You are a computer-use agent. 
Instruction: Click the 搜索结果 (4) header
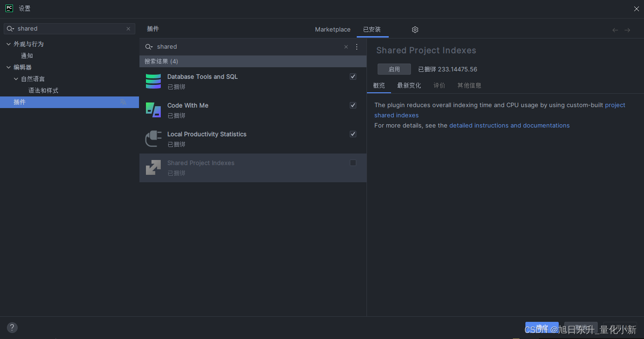[253, 61]
